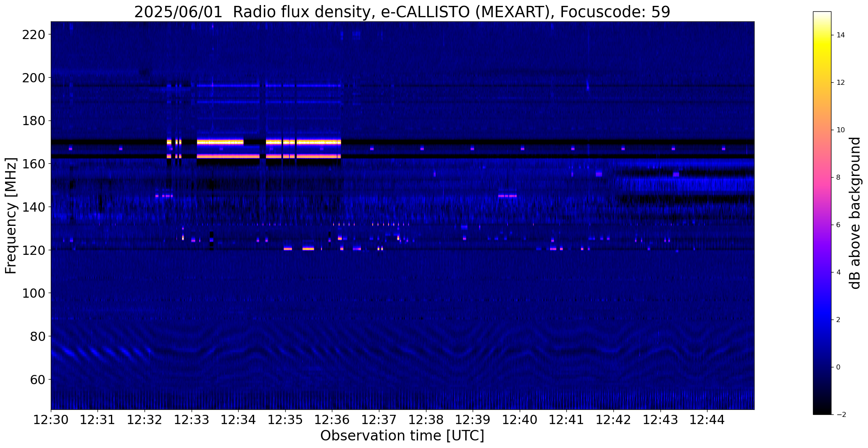Click the bright 170 MHz burst near 12:33:30
The image size is (868, 448).
220,142
